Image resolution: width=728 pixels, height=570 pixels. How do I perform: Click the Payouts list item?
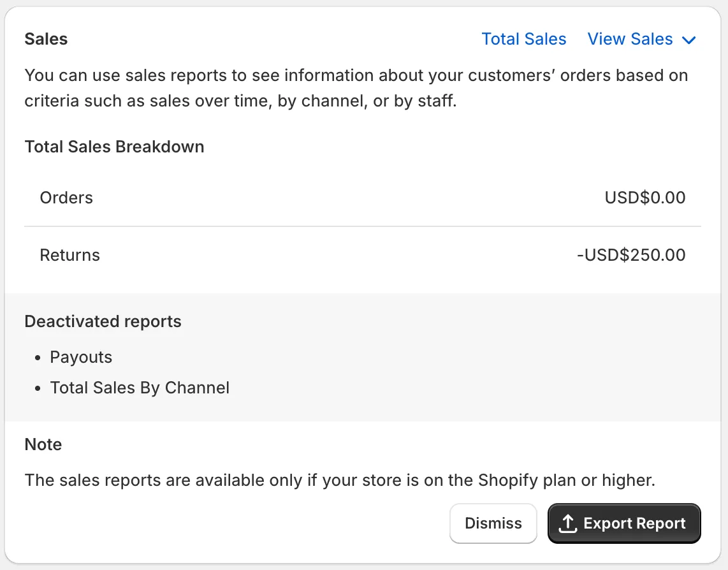(x=81, y=357)
